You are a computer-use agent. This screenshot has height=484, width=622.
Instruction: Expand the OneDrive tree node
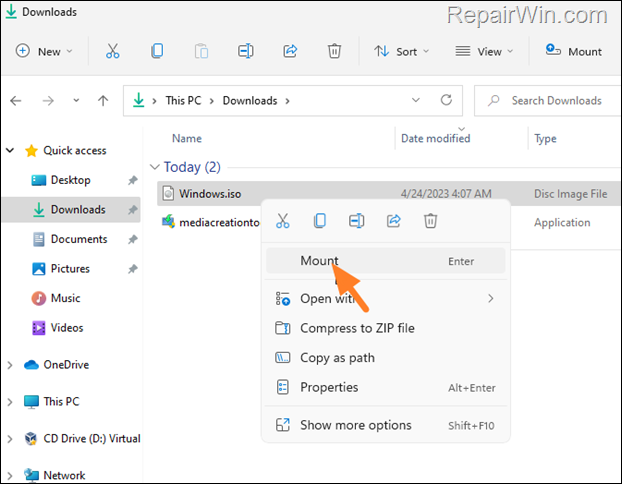coord(10,365)
